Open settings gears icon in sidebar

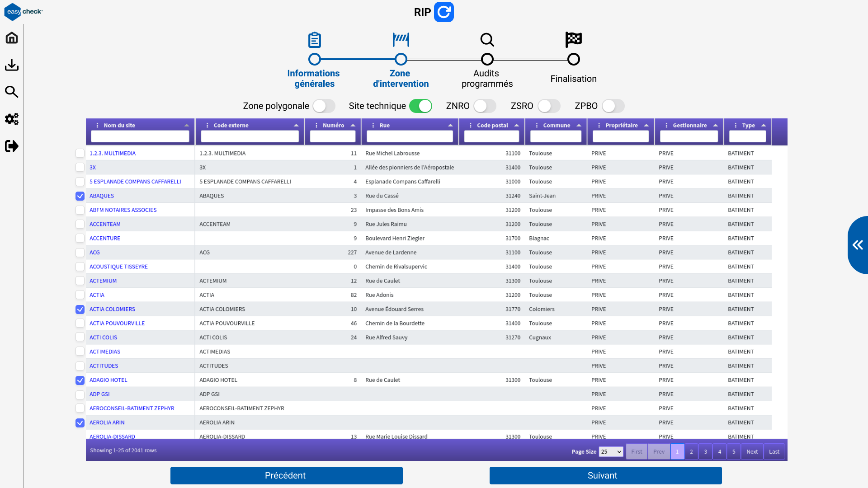click(x=12, y=119)
